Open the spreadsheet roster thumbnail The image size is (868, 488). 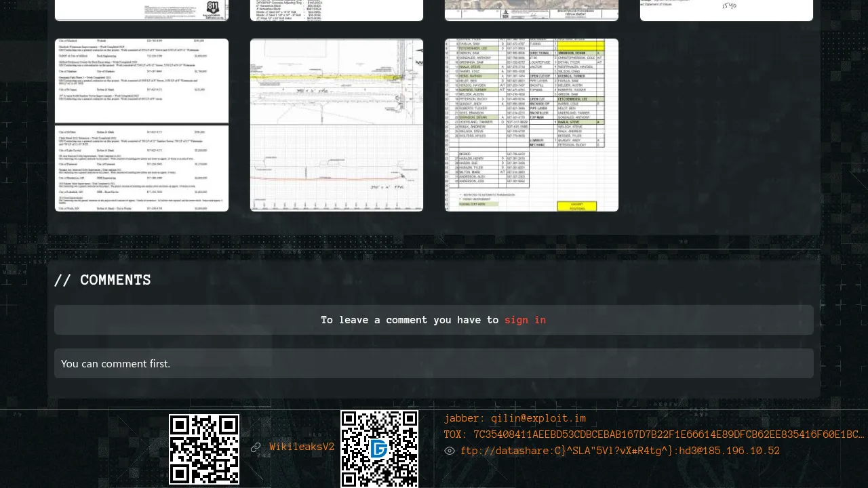tap(532, 125)
